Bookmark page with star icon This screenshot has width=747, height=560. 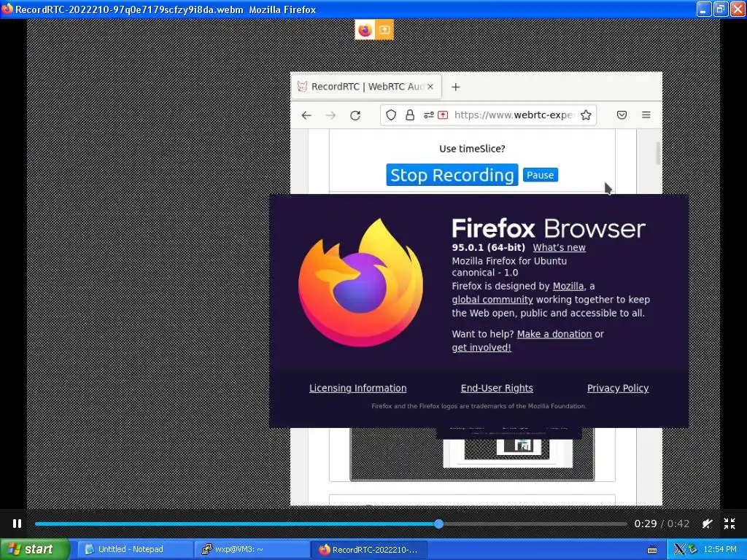click(586, 114)
